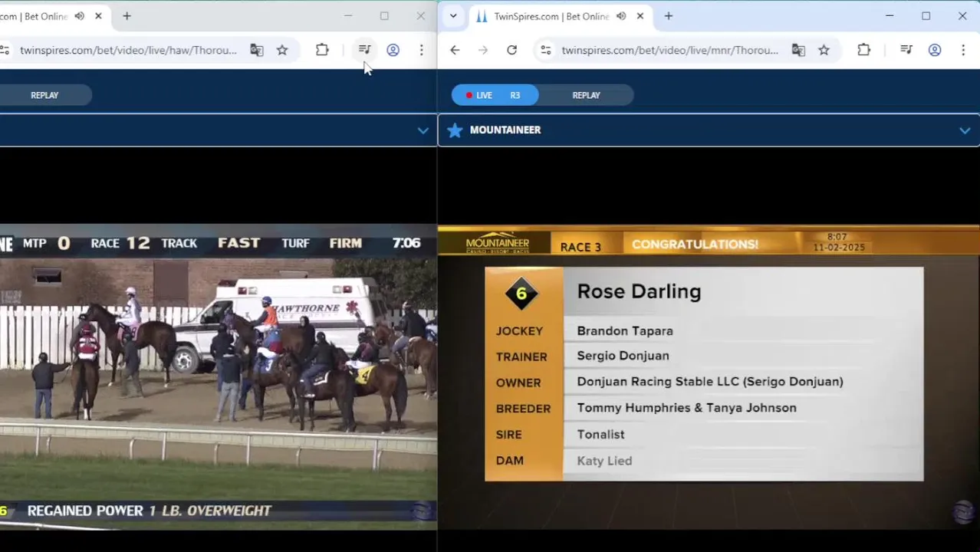View site information in left window
Image resolution: width=980 pixels, height=552 pixels.
(5, 50)
